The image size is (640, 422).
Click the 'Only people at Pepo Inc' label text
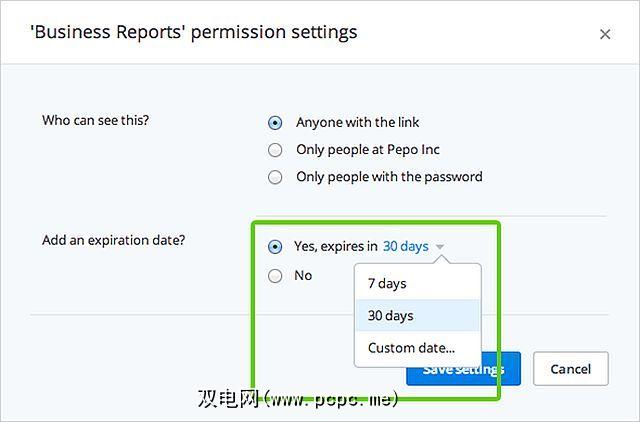[x=367, y=150]
